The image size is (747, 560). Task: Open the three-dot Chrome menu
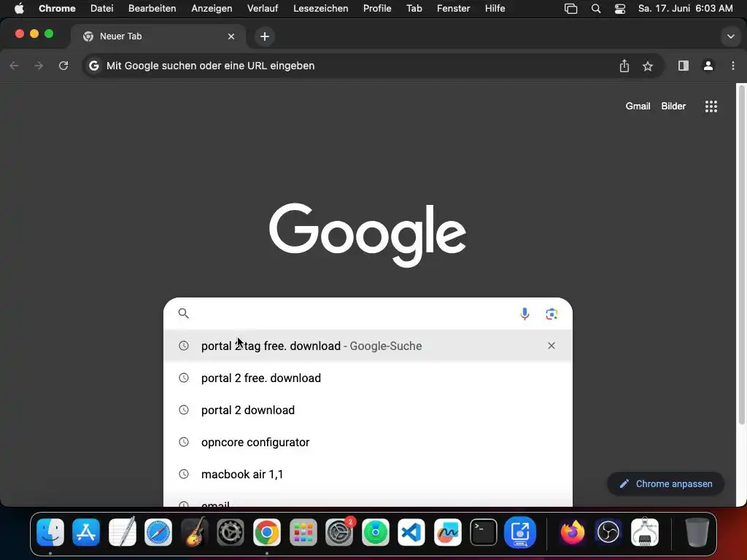[732, 66]
